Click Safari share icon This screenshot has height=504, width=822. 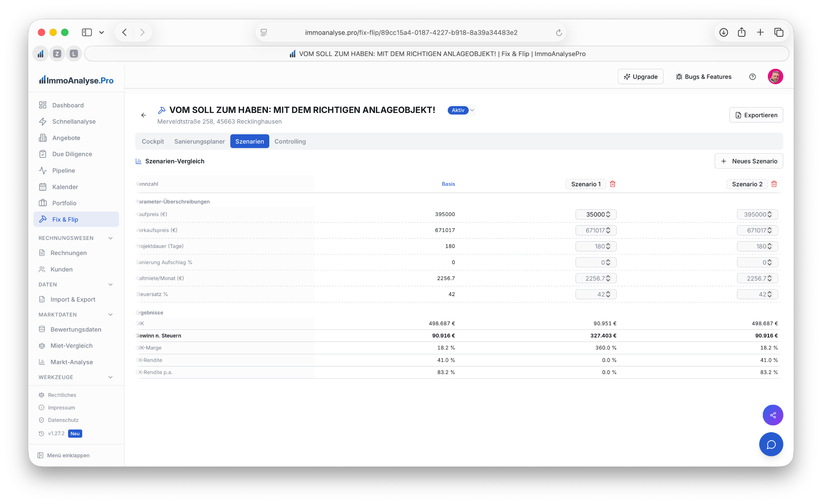[x=742, y=33]
